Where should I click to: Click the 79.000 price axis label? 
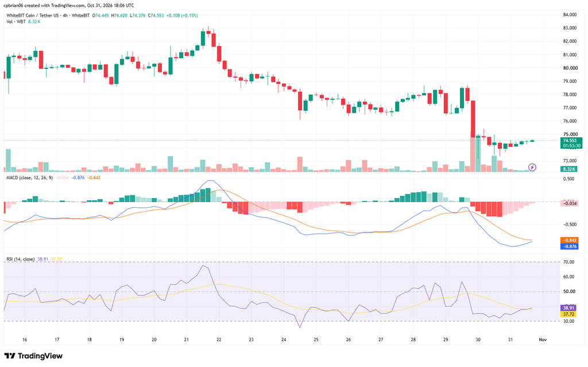[x=570, y=82]
